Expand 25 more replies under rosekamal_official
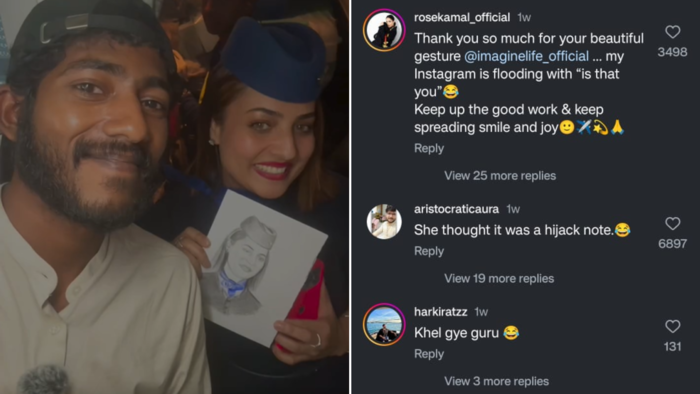This screenshot has height=394, width=700. pyautogui.click(x=500, y=175)
